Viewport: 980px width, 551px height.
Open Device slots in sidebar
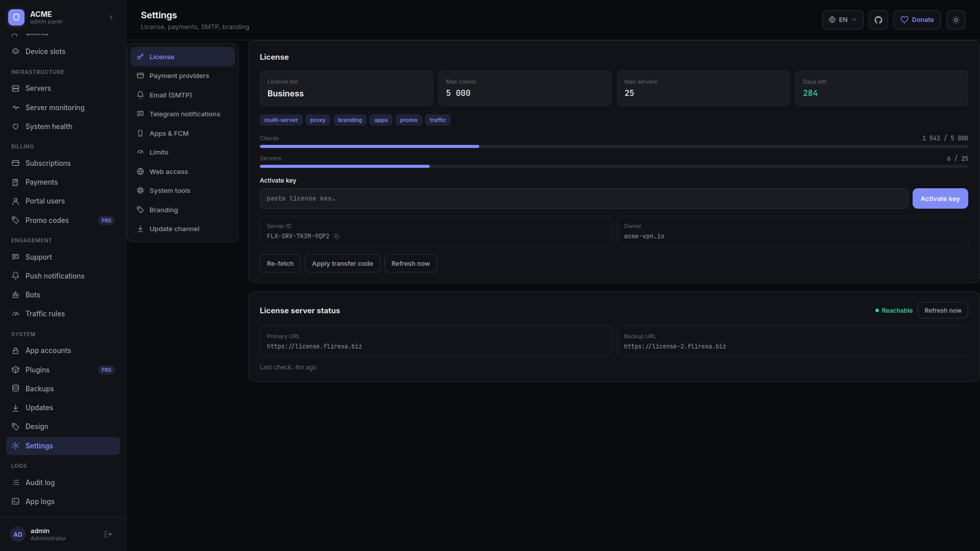coord(63,52)
